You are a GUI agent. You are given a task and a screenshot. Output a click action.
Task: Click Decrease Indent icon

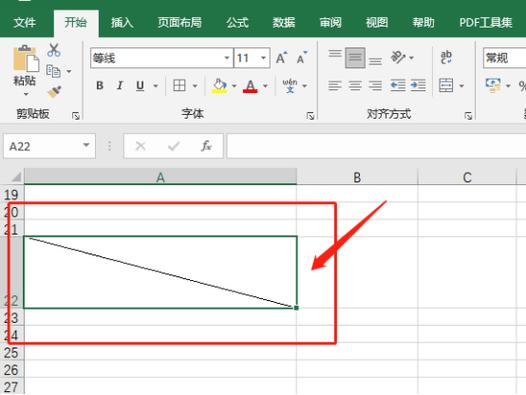coord(398,85)
